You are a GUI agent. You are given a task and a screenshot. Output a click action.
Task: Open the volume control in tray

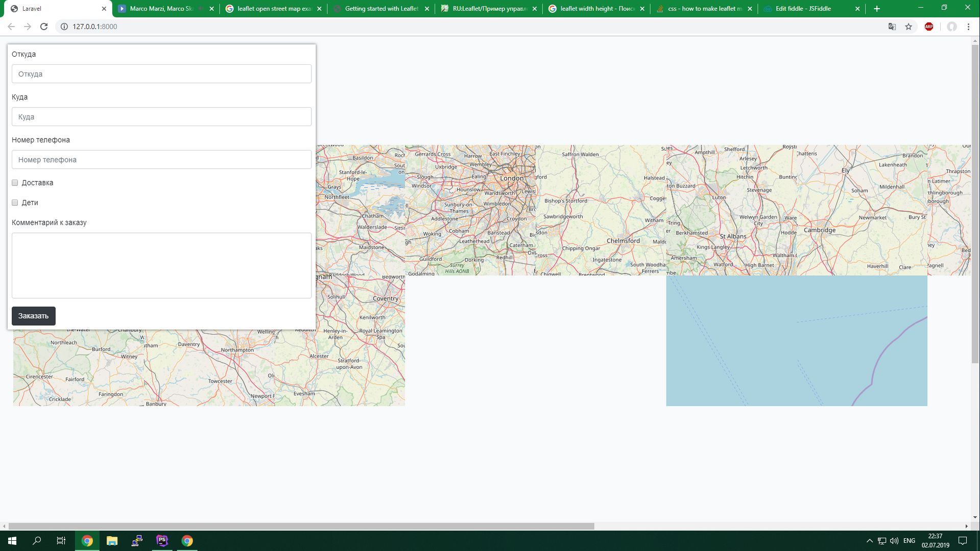click(894, 541)
